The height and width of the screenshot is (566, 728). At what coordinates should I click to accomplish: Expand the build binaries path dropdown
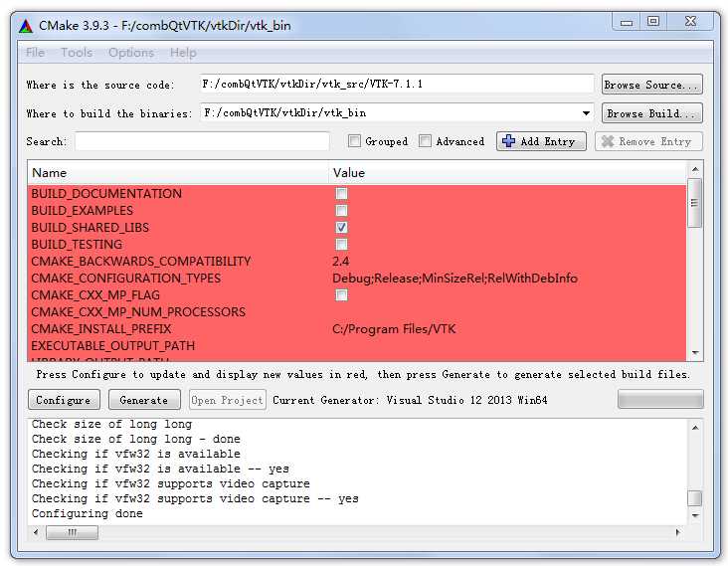tap(586, 113)
